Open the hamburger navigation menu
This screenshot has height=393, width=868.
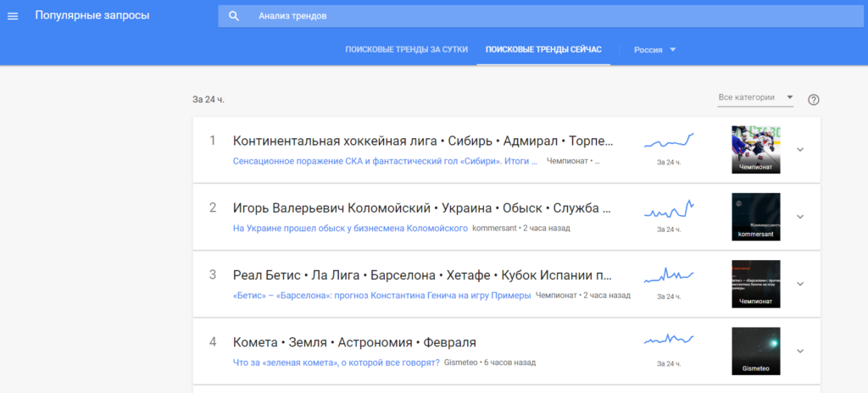(13, 16)
